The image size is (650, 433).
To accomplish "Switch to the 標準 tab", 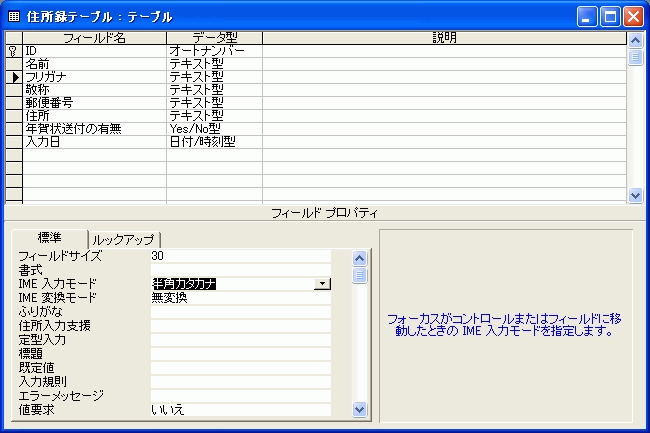I will pyautogui.click(x=50, y=238).
